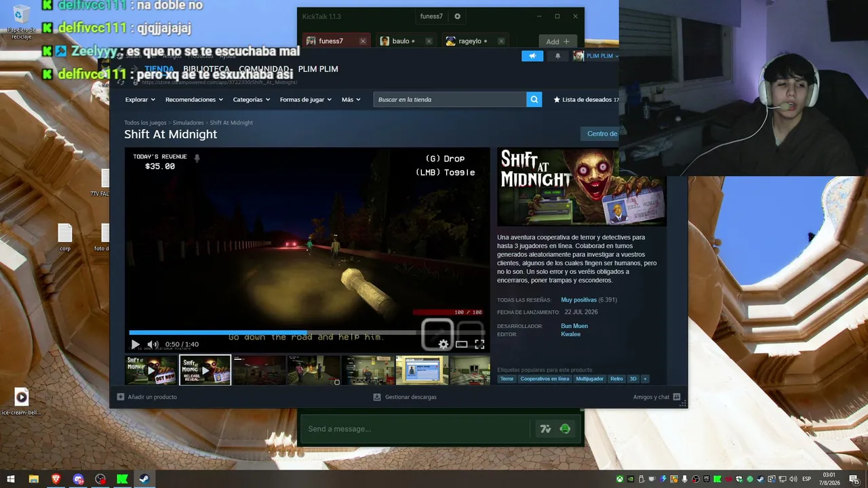The image size is (868, 488).
Task: Click the Steam store search magnifier button
Action: click(x=534, y=100)
